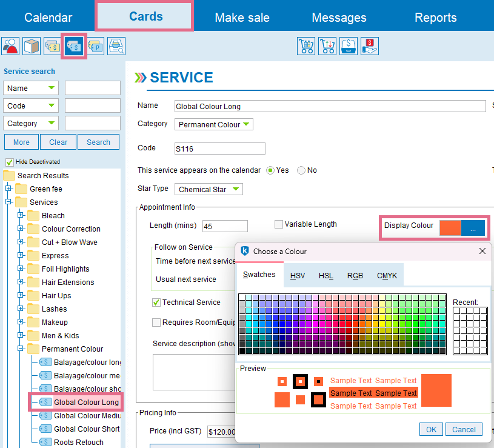Select the highlighted service cards tag icon
This screenshot has height=448, width=494.
tap(74, 46)
